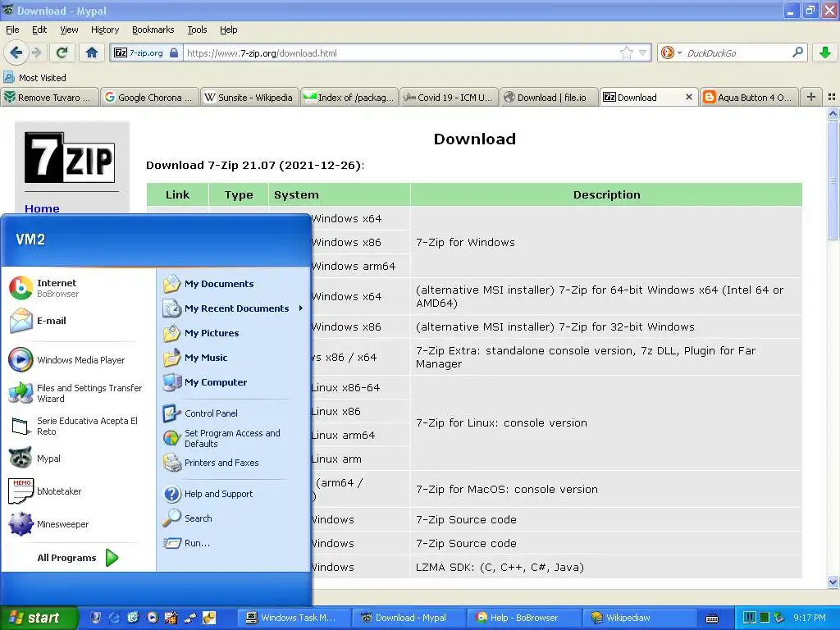Open Set Program Access and Defaults

click(x=233, y=438)
